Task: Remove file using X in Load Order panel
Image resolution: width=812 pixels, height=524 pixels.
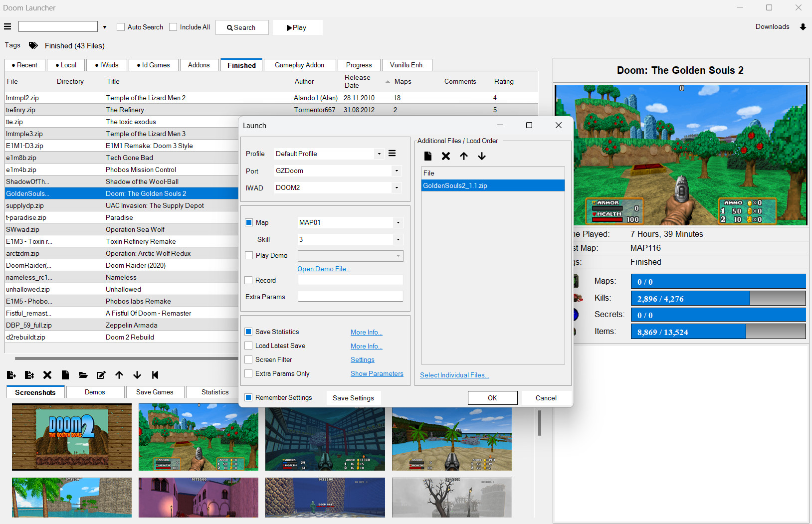Action: click(446, 156)
